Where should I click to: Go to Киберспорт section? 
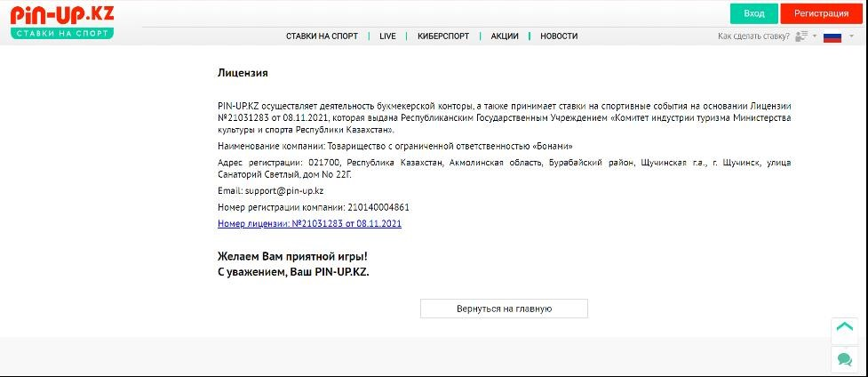[x=443, y=36]
